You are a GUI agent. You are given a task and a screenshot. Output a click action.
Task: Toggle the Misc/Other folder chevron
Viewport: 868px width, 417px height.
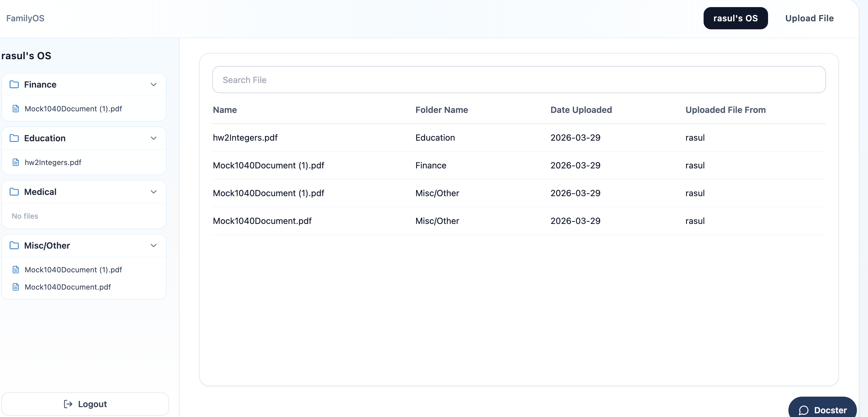coord(153,245)
